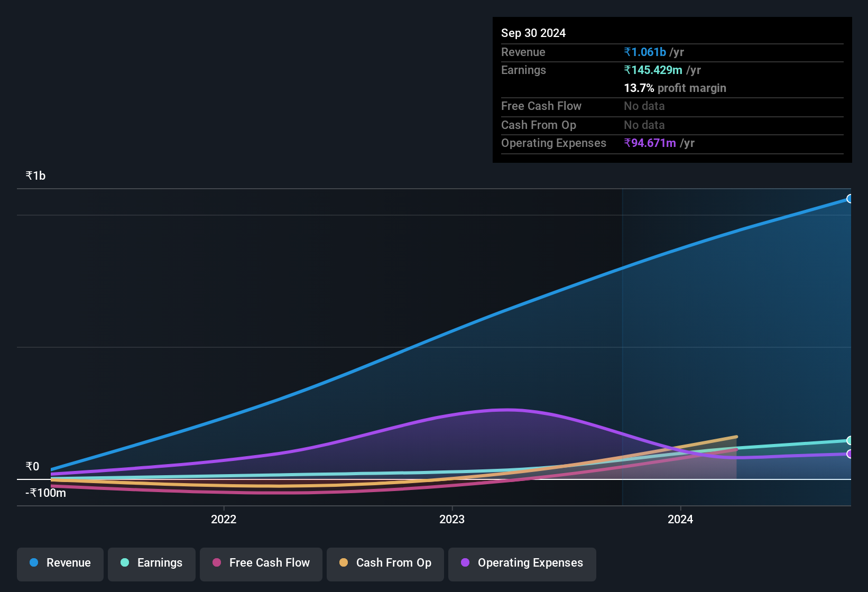This screenshot has width=868, height=592.
Task: Click the 2024 x-axis label
Action: click(680, 519)
